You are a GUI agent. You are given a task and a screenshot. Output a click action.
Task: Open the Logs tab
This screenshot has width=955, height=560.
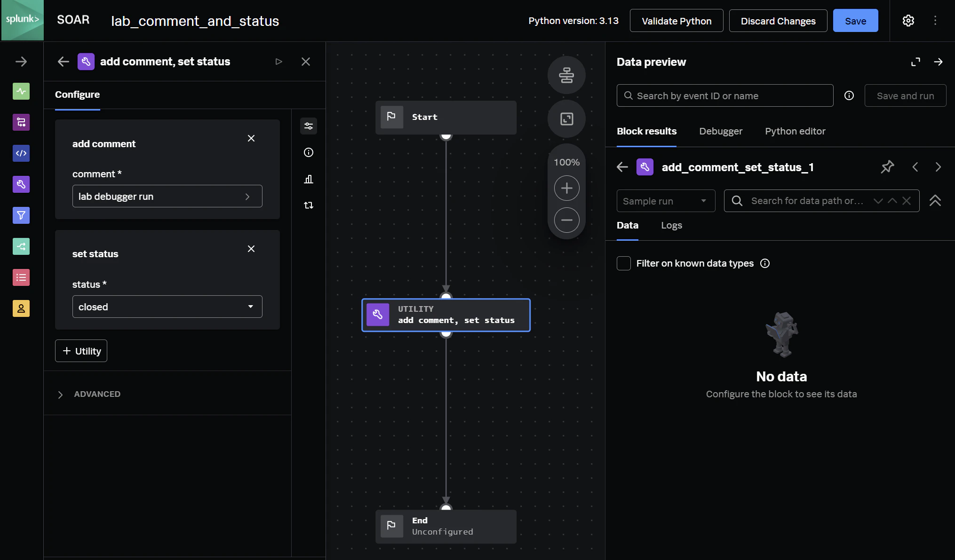click(x=671, y=225)
